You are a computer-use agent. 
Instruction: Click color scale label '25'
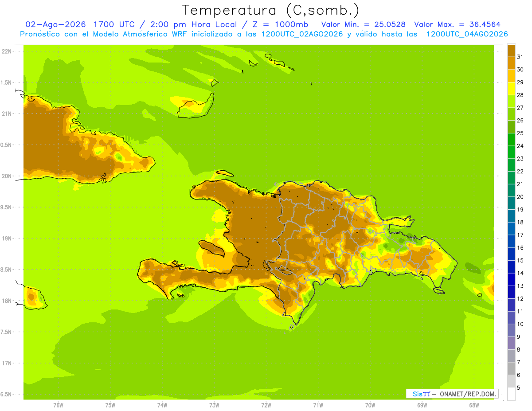coord(520,133)
